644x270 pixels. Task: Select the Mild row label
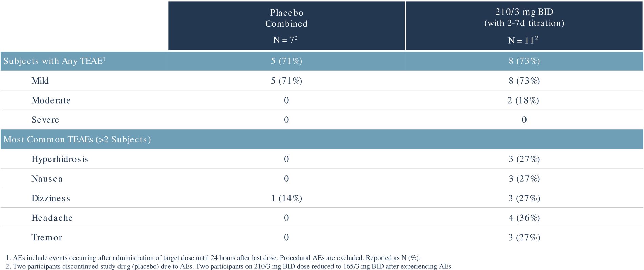point(40,81)
